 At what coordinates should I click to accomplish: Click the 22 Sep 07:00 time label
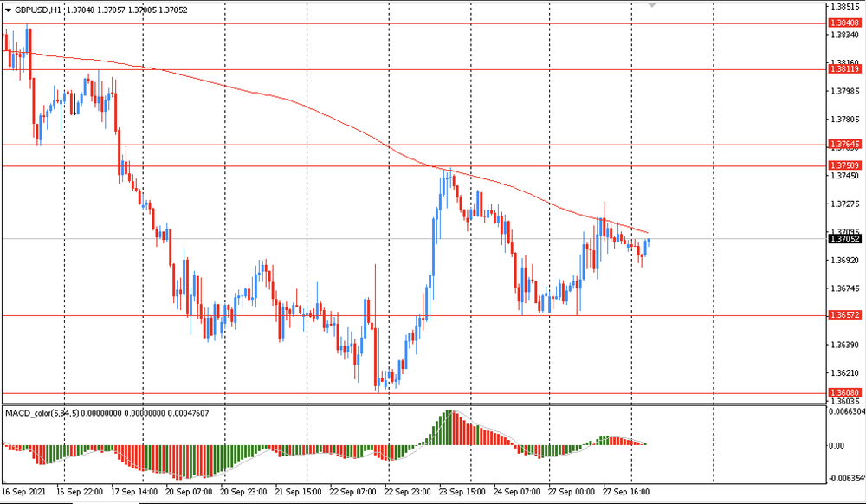pos(353,492)
